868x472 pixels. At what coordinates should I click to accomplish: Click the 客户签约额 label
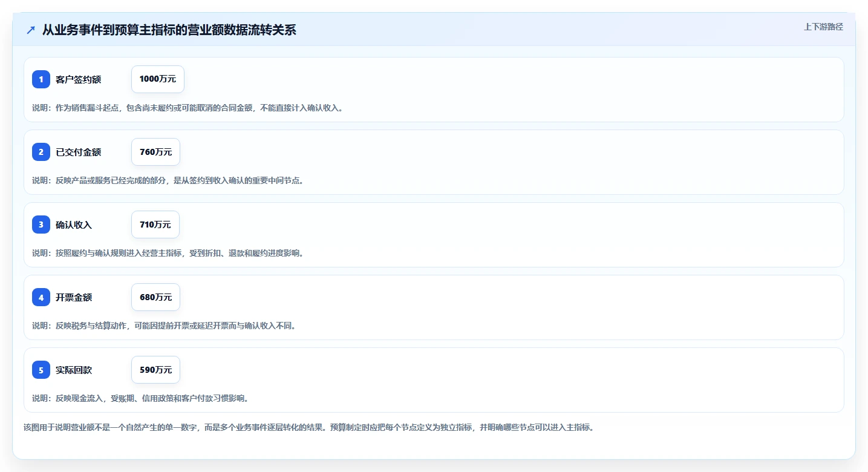(79, 79)
